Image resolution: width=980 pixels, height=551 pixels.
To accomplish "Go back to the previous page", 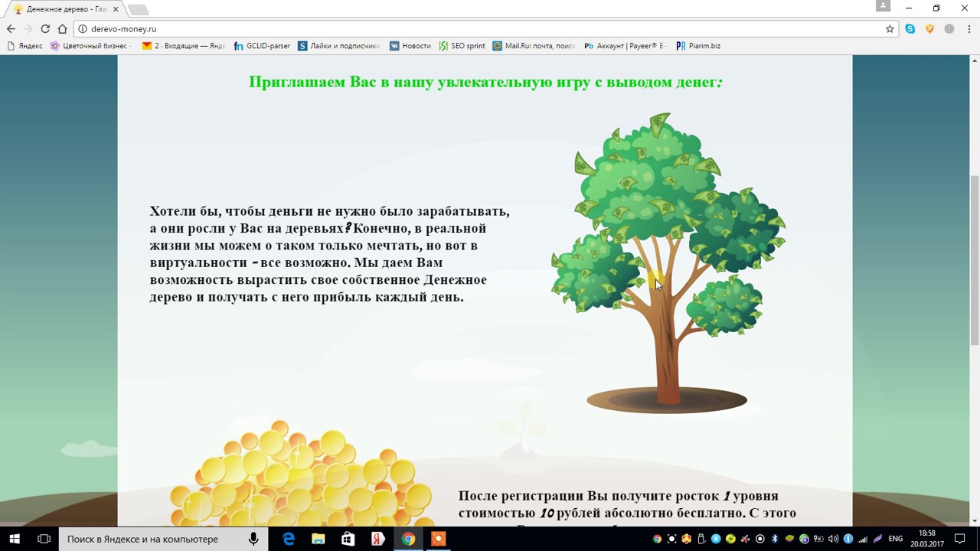I will tap(11, 29).
